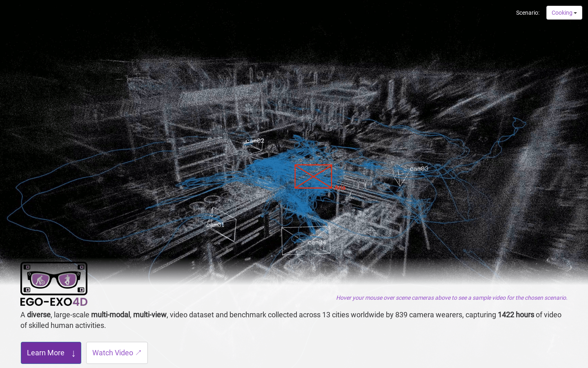Image resolution: width=588 pixels, height=368 pixels.
Task: Click the red Aria text label
Action: point(340,188)
